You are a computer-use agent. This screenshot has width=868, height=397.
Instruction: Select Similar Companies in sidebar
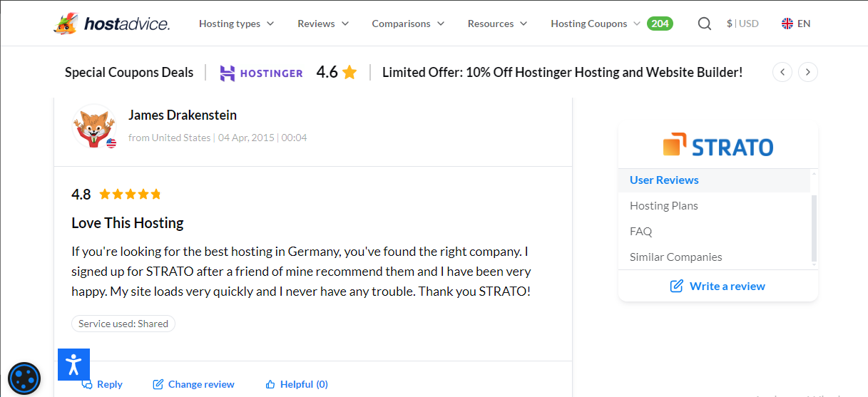click(675, 257)
